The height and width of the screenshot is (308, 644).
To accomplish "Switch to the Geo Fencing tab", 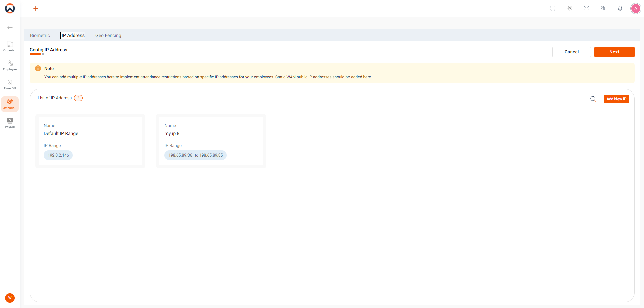I will point(108,35).
